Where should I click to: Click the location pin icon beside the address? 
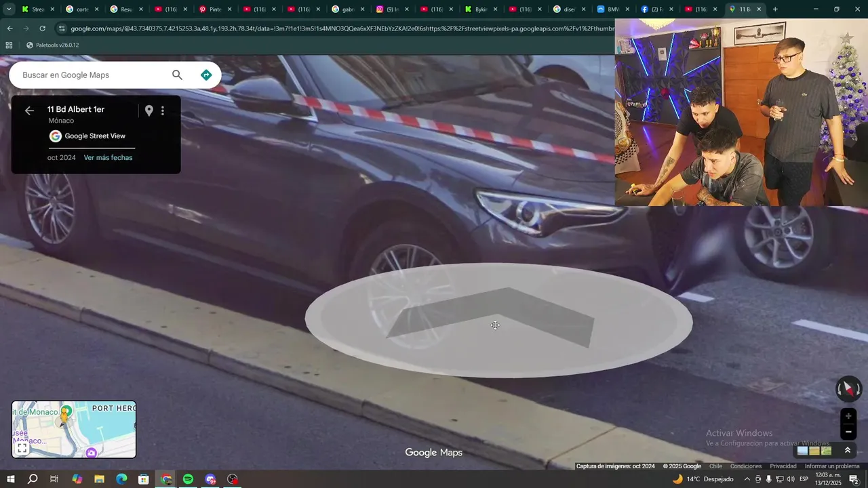pos(149,110)
